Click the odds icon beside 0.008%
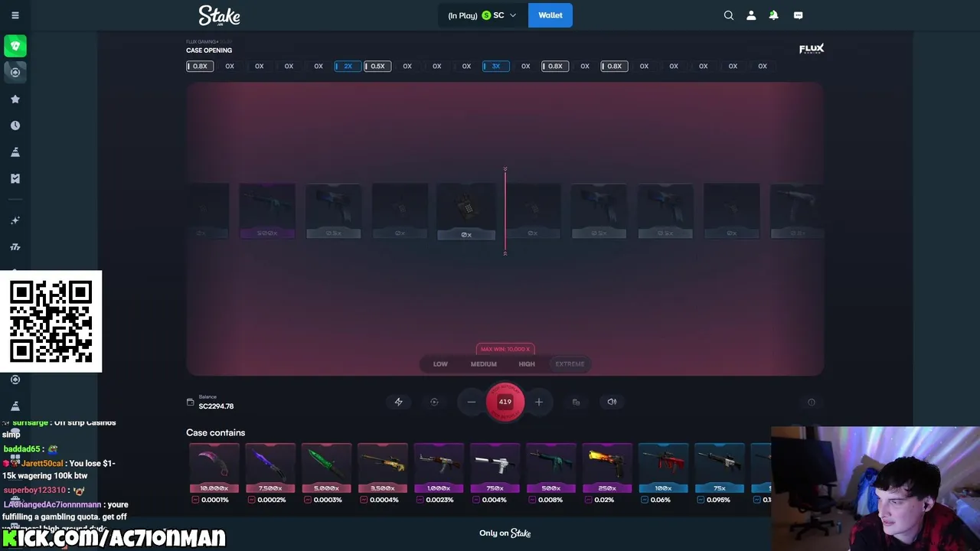The image size is (980, 551). [533, 500]
